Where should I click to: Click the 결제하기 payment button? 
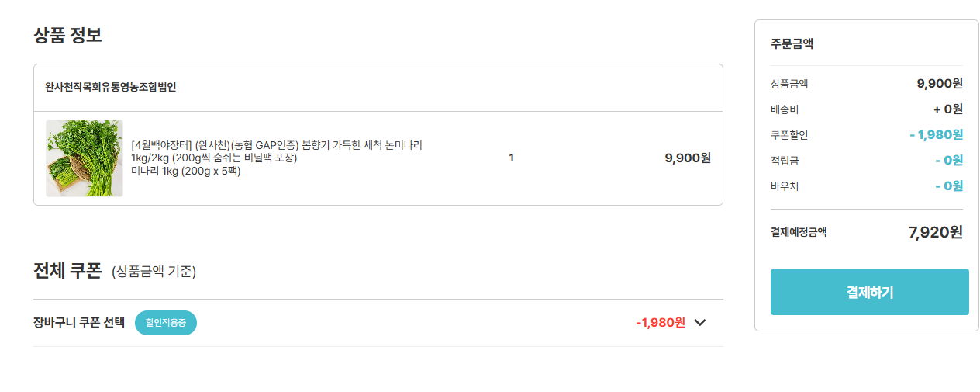point(869,292)
